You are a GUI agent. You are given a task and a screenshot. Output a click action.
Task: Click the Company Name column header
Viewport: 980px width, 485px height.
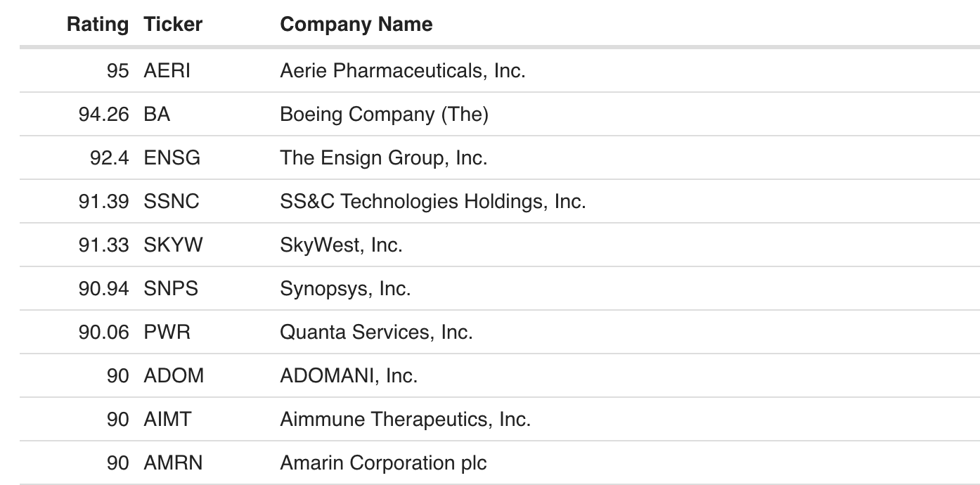coord(356,25)
